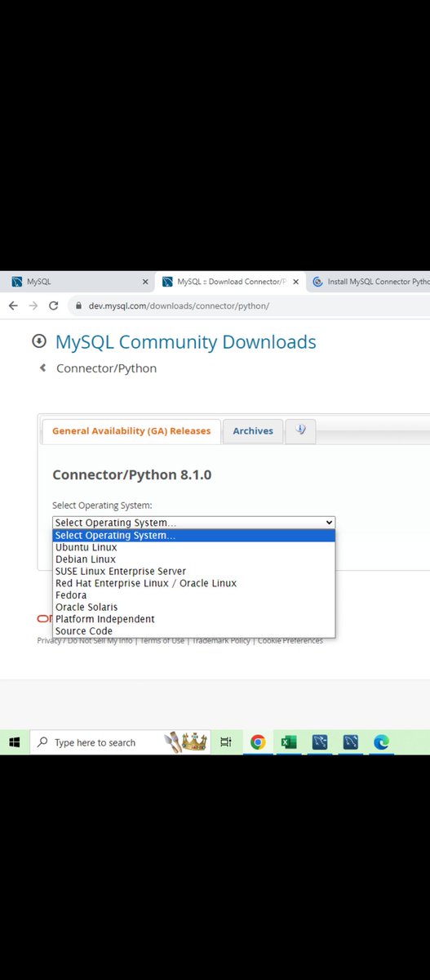
Task: Open the info icon tab
Action: pyautogui.click(x=300, y=430)
